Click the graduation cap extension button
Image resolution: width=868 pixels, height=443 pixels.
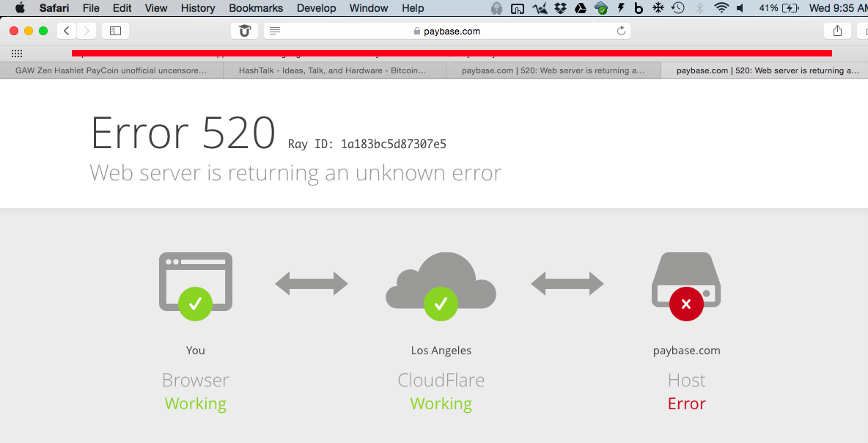(244, 31)
